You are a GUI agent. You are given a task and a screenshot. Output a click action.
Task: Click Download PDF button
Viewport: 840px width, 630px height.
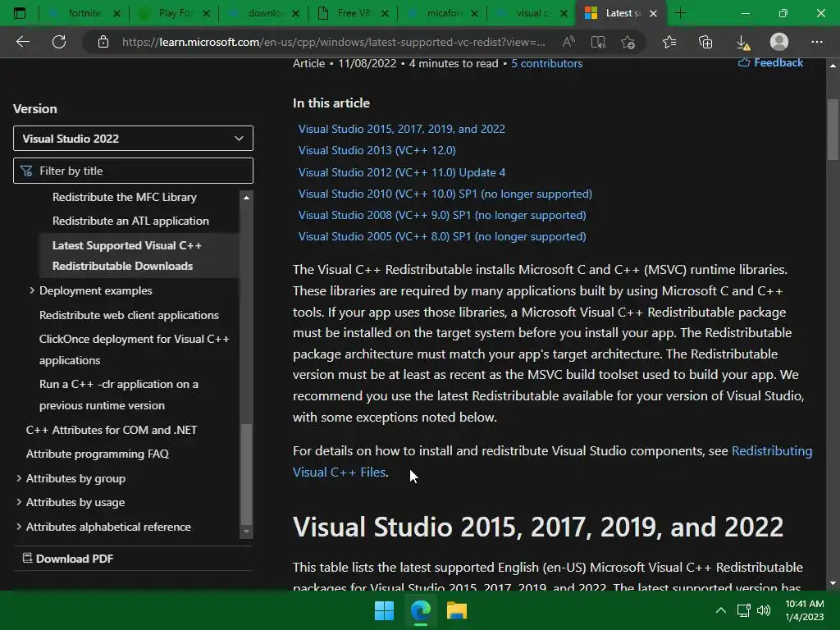tap(68, 558)
